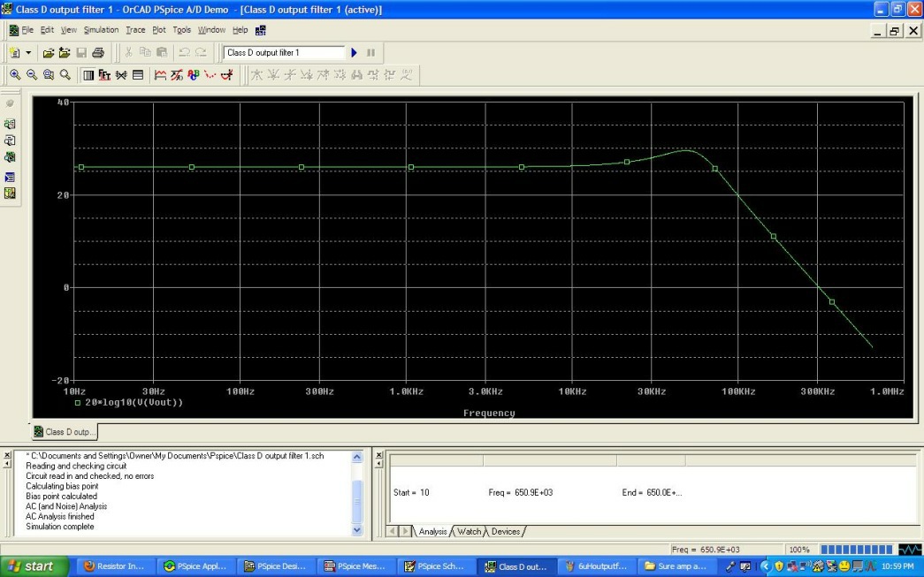Switch to the Watch tab

click(x=469, y=531)
